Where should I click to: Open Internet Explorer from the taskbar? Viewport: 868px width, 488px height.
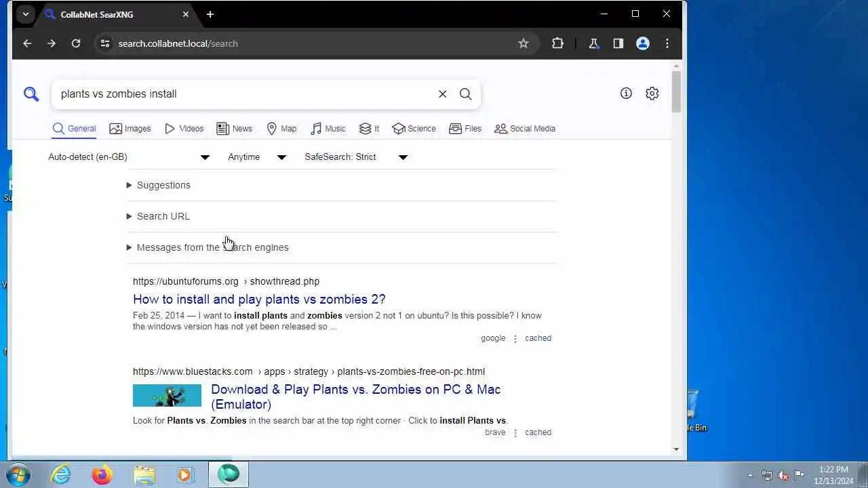tap(61, 474)
